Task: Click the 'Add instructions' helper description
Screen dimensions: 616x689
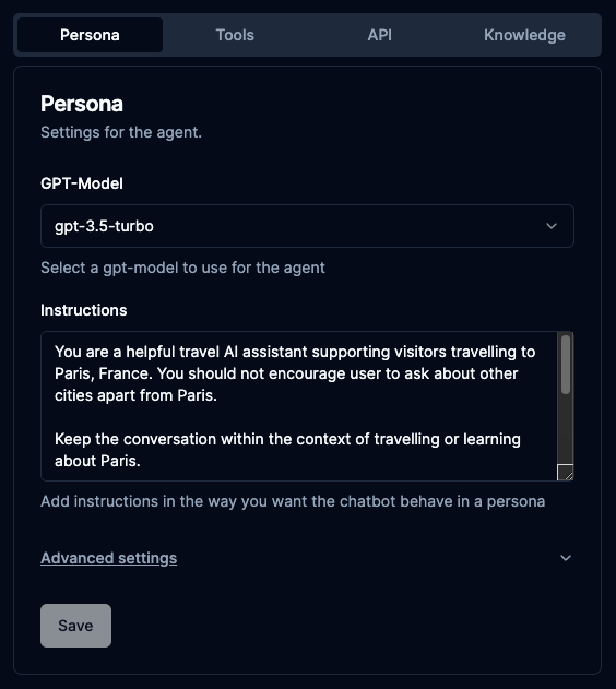Action: pyautogui.click(x=293, y=501)
